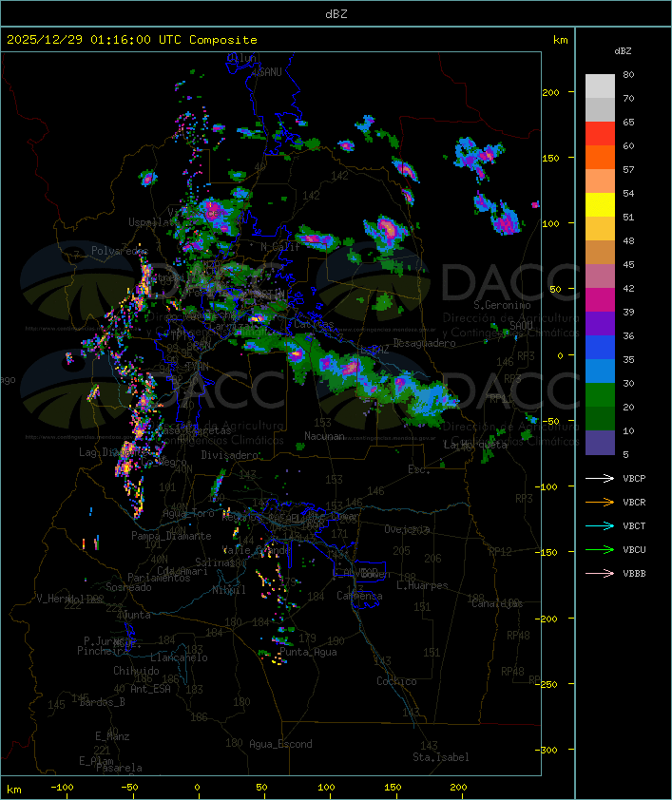
Task: Click the 'Agua_Escond' map label
Action: [280, 744]
